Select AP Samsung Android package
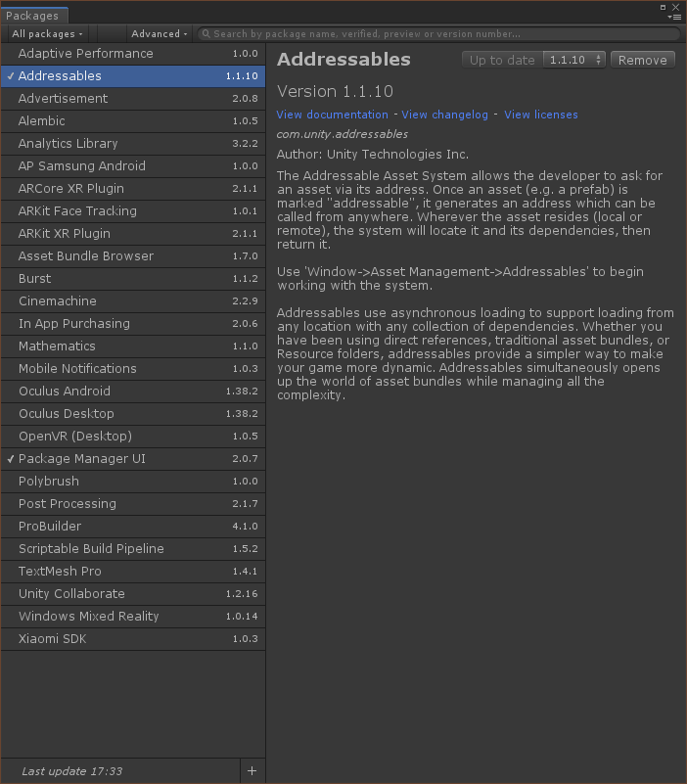Viewport: 687px width, 784px height. click(133, 166)
